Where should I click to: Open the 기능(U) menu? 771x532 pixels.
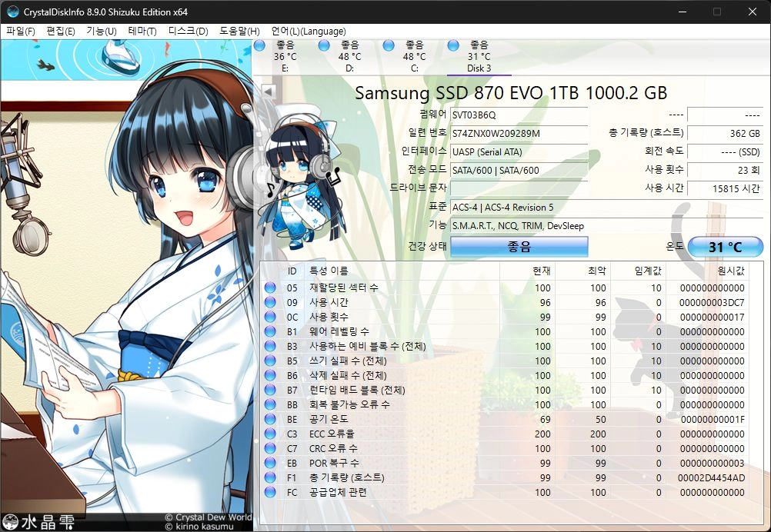coord(102,32)
